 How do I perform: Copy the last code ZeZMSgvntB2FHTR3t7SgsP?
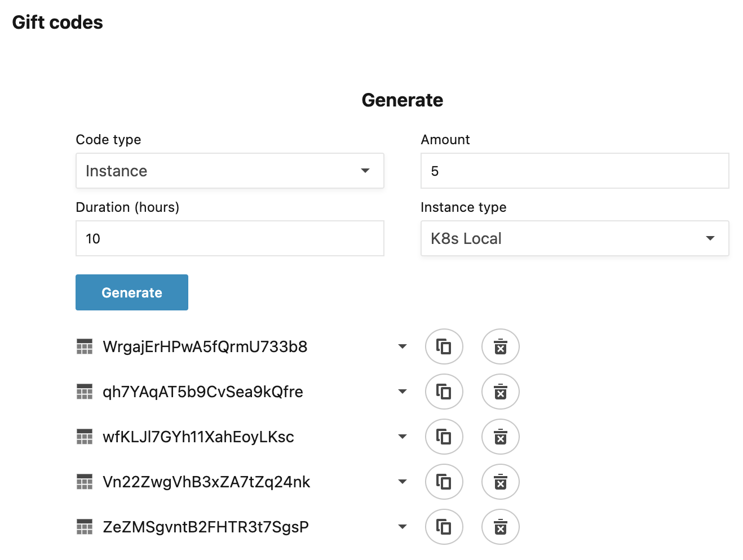pos(444,527)
